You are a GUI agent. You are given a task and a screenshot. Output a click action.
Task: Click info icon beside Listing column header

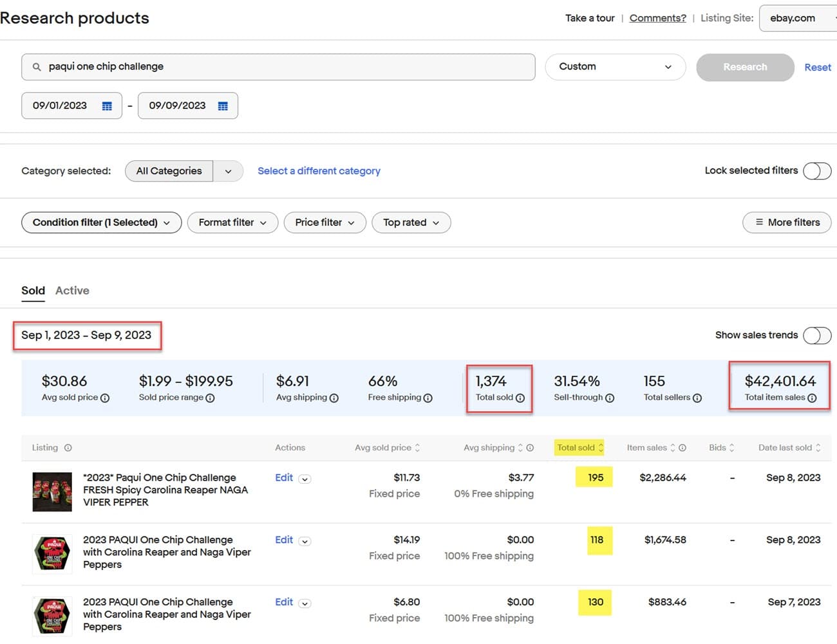[68, 448]
